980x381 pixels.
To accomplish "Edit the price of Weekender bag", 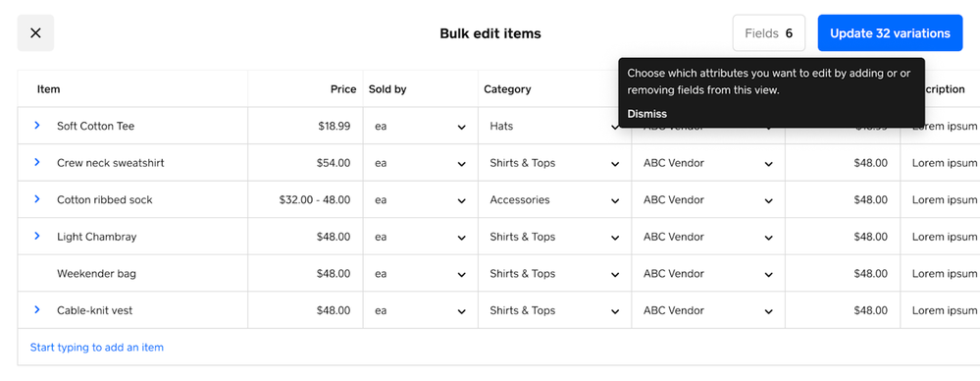I will 306,274.
